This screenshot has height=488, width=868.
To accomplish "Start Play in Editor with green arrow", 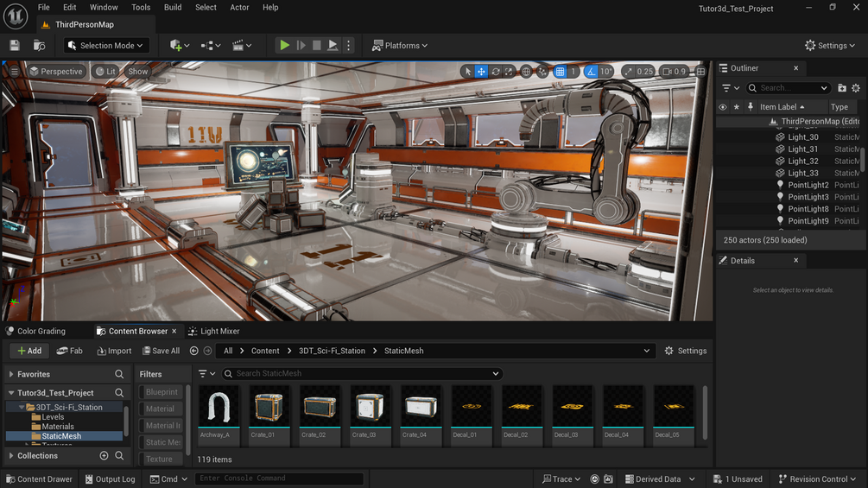I will [x=284, y=46].
